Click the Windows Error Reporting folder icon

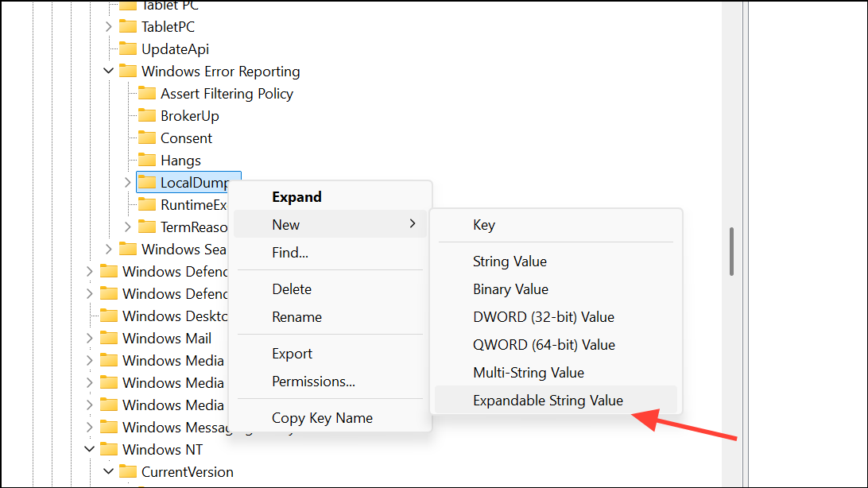[129, 71]
